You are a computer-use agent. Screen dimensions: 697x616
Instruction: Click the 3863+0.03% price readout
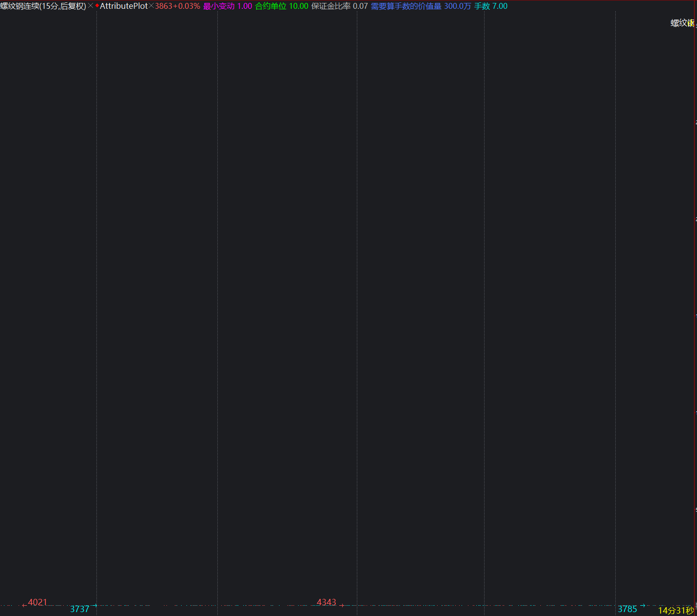coord(177,6)
